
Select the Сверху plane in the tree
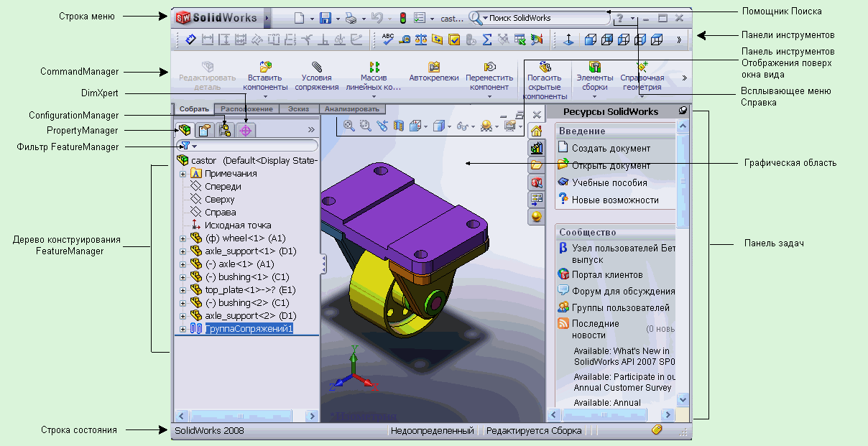pos(219,200)
